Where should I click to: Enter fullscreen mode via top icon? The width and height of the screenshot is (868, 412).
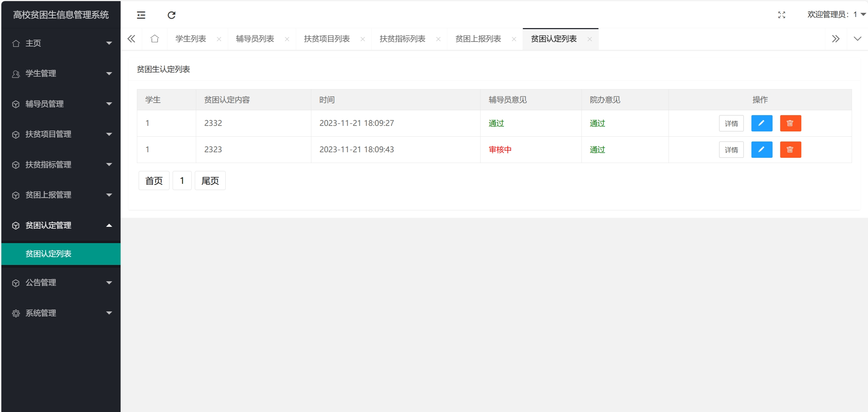click(x=782, y=15)
